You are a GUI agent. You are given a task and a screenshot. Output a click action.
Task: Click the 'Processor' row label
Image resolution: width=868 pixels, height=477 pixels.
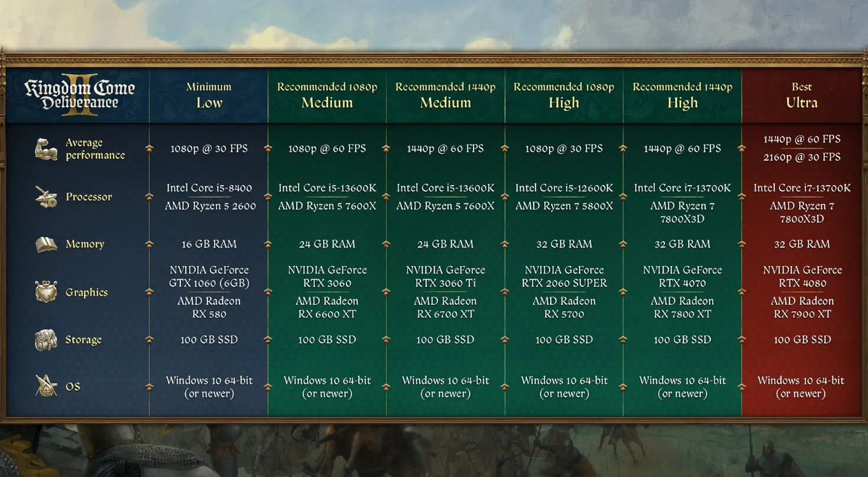point(89,197)
